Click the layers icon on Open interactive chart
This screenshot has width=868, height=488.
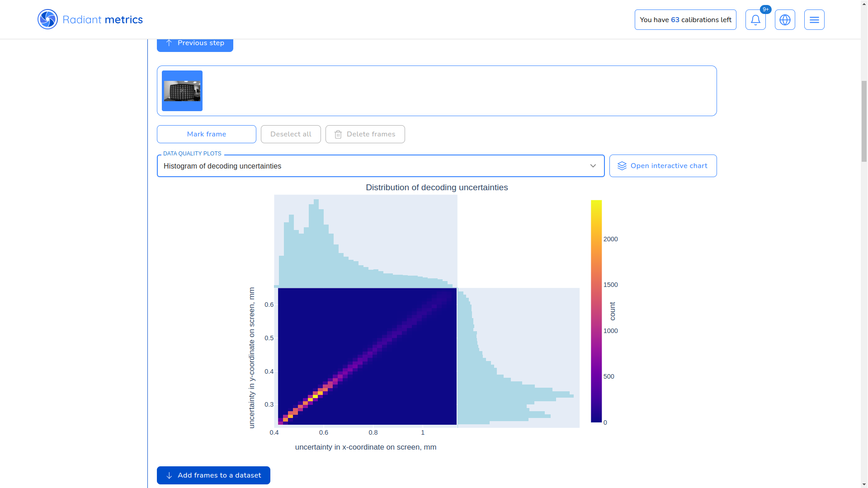click(x=622, y=166)
